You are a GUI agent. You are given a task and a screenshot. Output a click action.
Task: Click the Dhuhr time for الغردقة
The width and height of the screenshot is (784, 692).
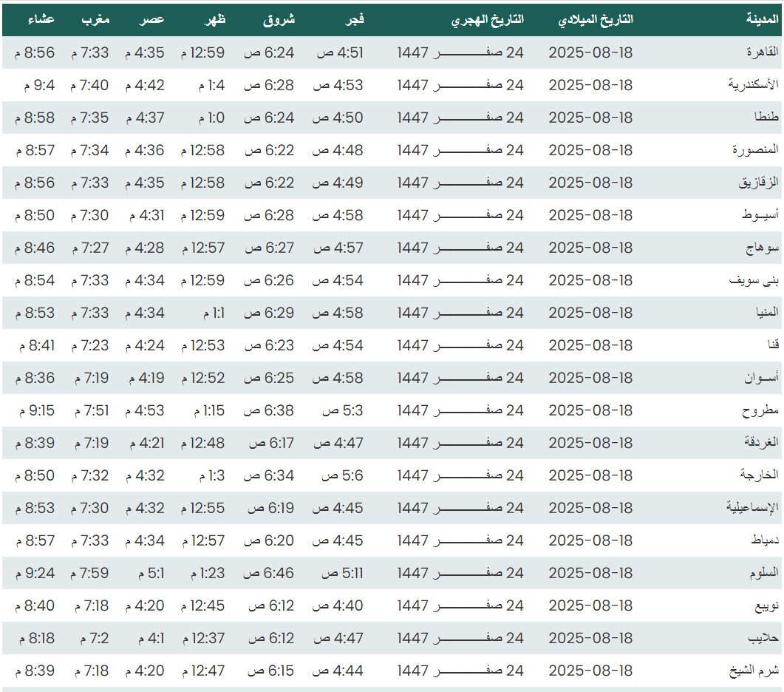[202, 443]
